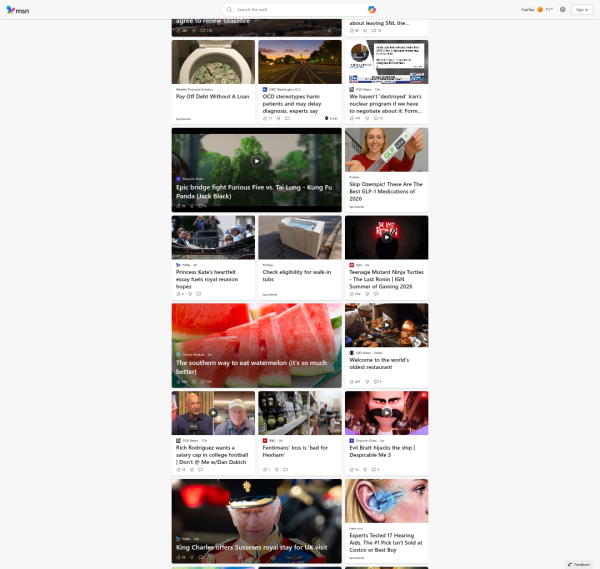Read Princess Kate's heartfelt essay article
This screenshot has height=569, width=600.
coord(207,279)
